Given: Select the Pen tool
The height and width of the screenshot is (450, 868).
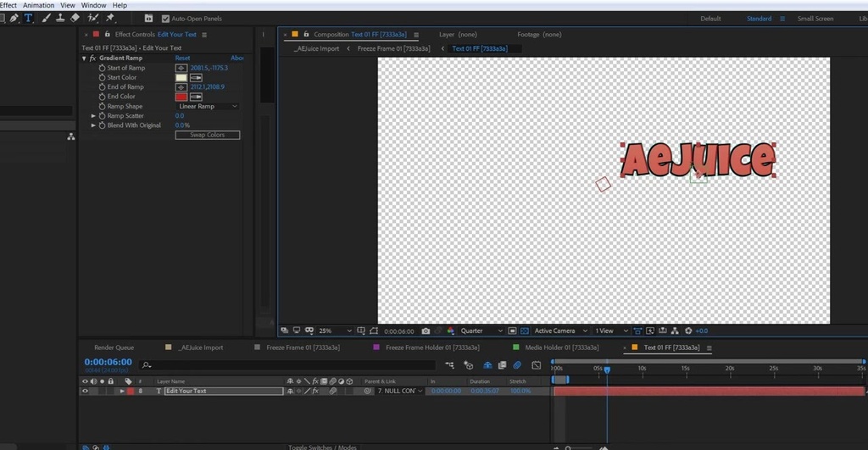Looking at the screenshot, I should (x=14, y=19).
